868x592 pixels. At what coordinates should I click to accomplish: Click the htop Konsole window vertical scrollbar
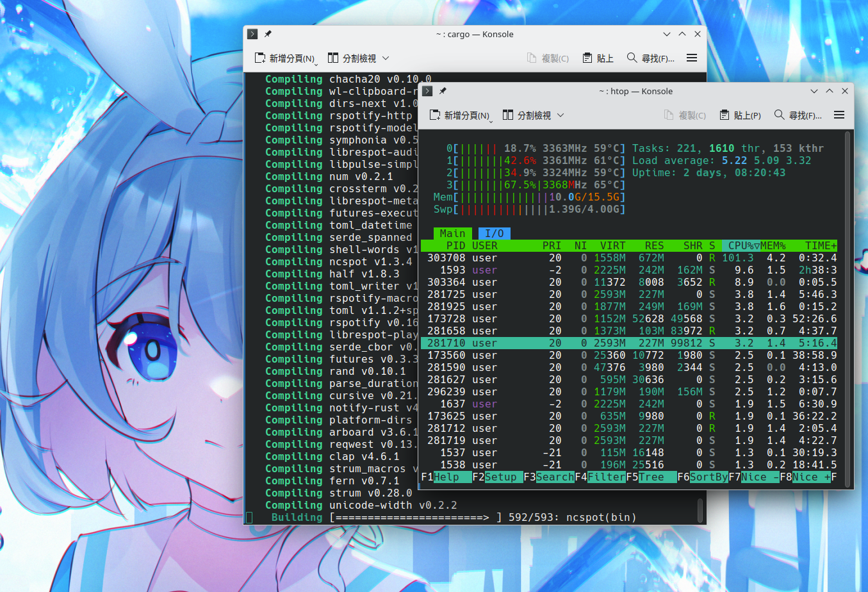click(x=847, y=309)
